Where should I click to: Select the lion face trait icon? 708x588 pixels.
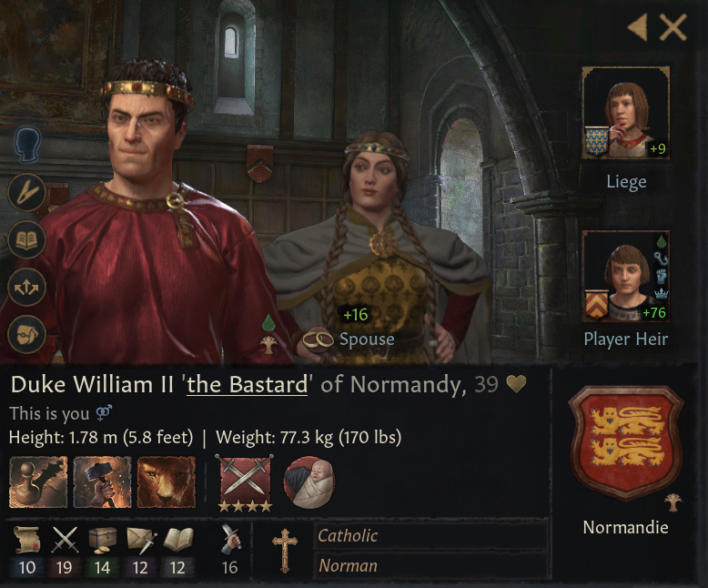[x=166, y=482]
